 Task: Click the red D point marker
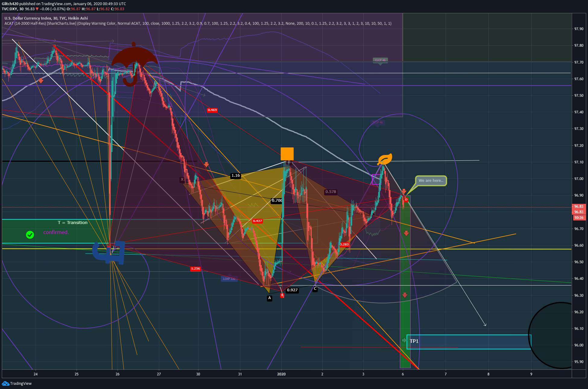pos(406,200)
